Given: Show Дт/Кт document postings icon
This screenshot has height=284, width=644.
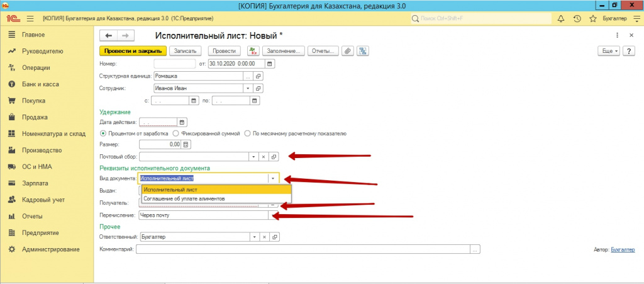Looking at the screenshot, I should pos(253,51).
